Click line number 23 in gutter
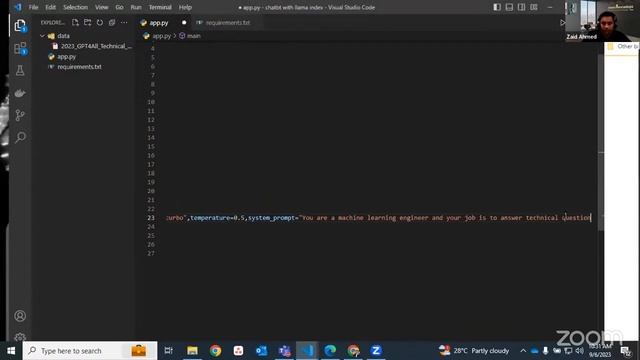640x360 pixels. click(151, 218)
